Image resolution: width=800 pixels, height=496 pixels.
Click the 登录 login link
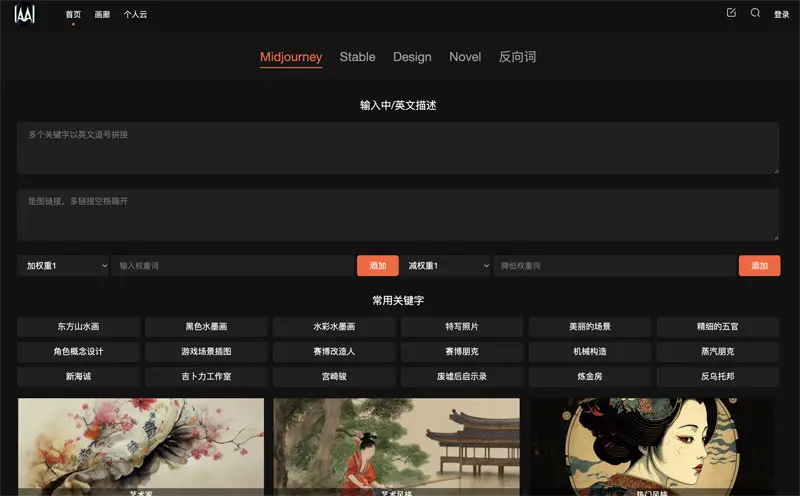[x=781, y=15]
